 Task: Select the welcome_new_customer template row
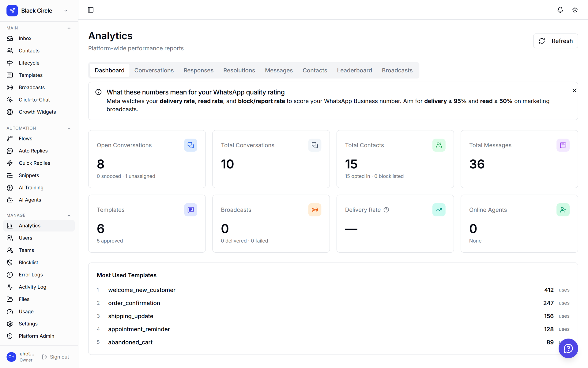pyautogui.click(x=333, y=290)
